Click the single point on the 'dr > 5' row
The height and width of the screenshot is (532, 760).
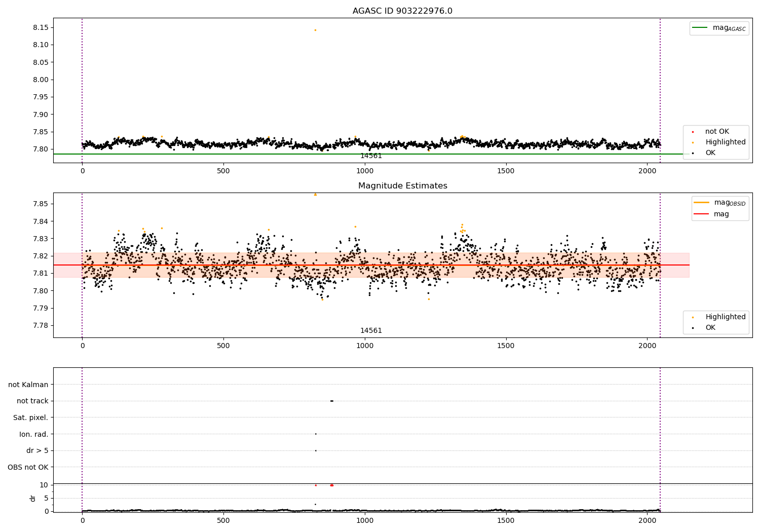[316, 450]
